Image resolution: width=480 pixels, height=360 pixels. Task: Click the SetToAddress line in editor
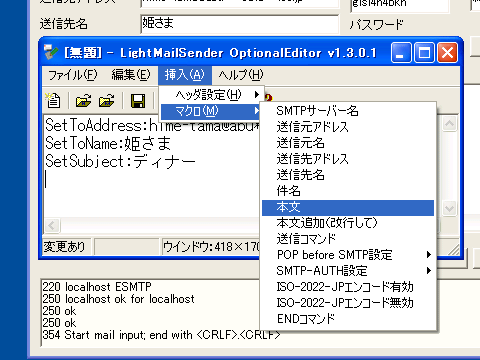(152, 125)
